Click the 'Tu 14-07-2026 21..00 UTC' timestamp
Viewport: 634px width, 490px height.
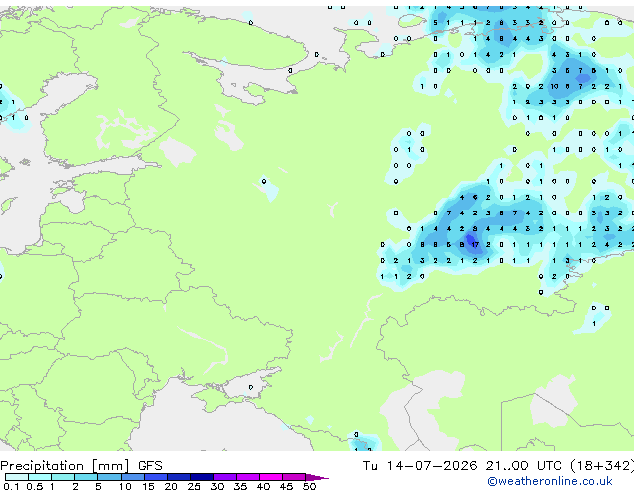pos(462,466)
